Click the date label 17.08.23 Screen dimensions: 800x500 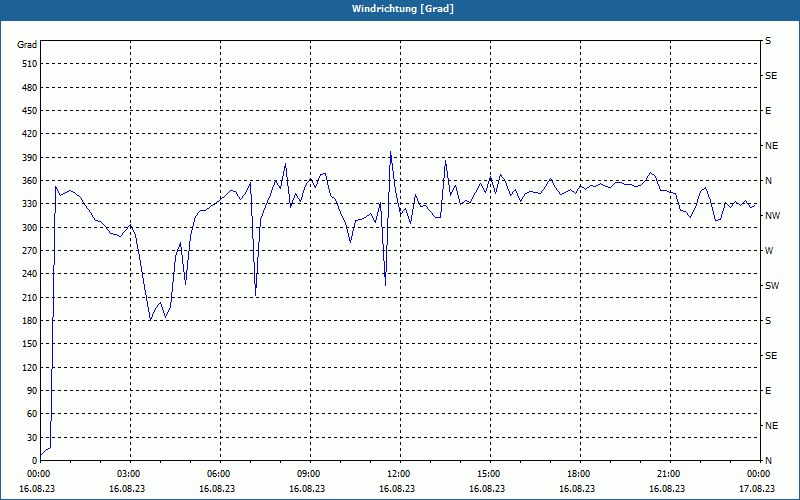pos(757,489)
